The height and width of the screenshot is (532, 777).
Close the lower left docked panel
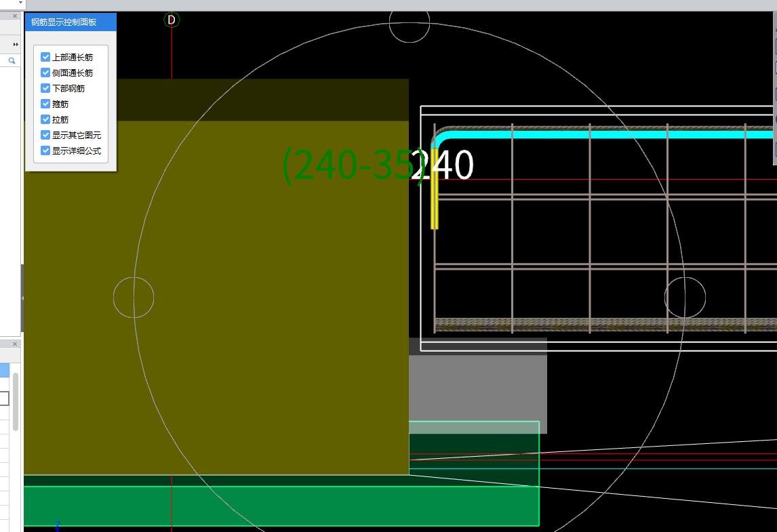click(x=15, y=344)
